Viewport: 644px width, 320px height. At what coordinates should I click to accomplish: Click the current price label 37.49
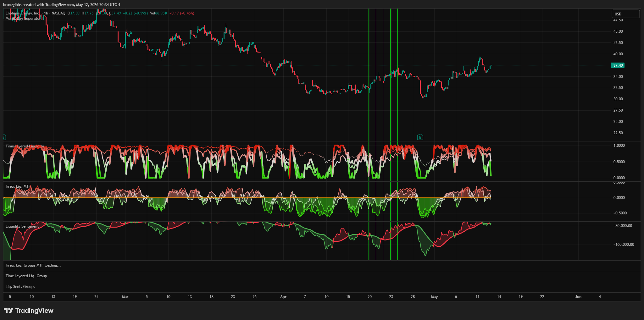coord(618,65)
